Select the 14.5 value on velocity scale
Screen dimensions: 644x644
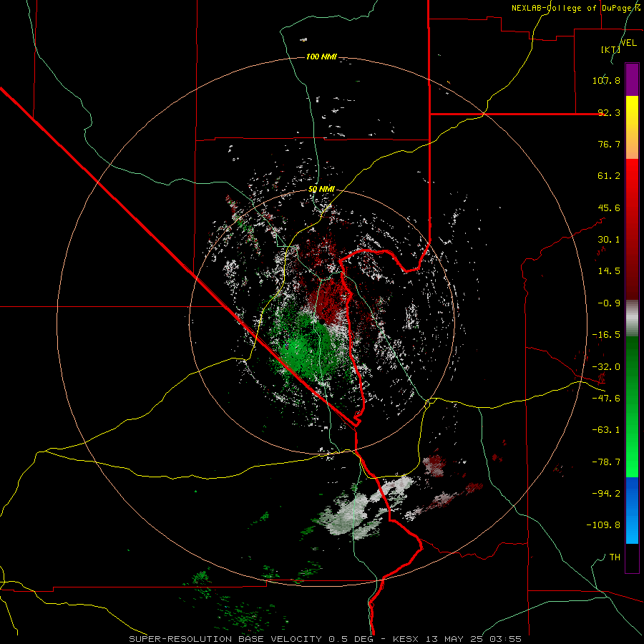point(609,271)
